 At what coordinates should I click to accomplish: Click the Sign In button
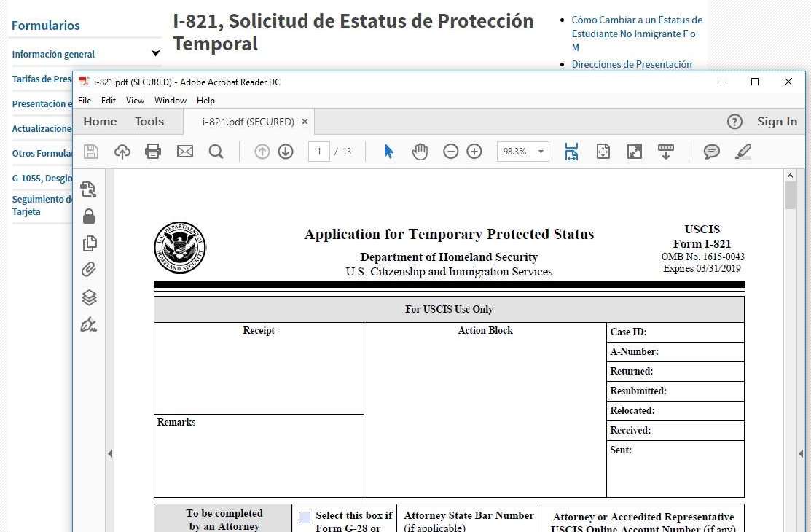click(777, 122)
